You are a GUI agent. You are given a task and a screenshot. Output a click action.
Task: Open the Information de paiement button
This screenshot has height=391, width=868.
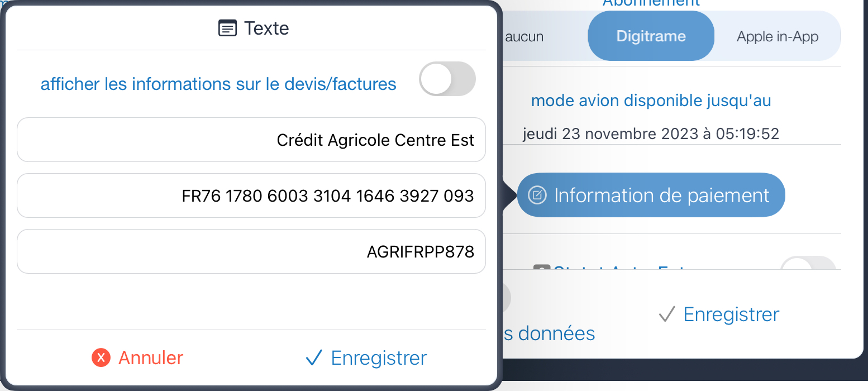[x=651, y=195]
